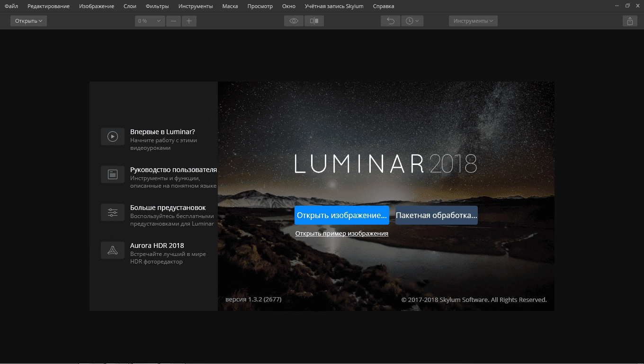644x364 pixels.
Task: Toggle the eye preview button
Action: (294, 21)
